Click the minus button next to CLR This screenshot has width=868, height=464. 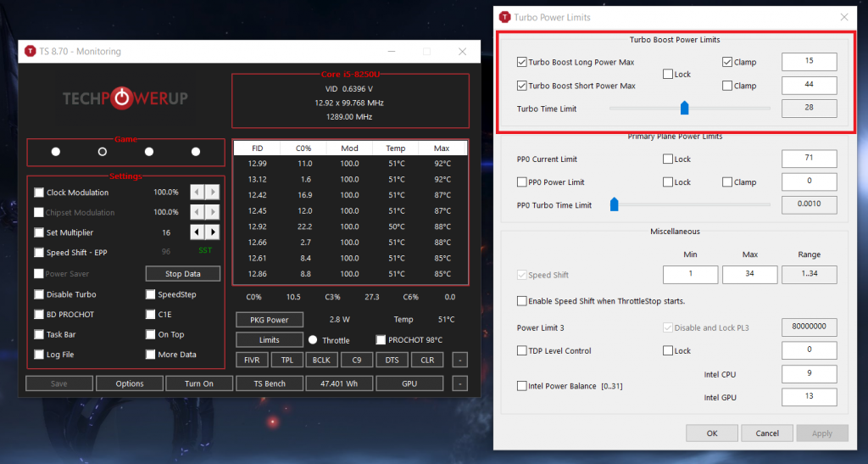459,360
